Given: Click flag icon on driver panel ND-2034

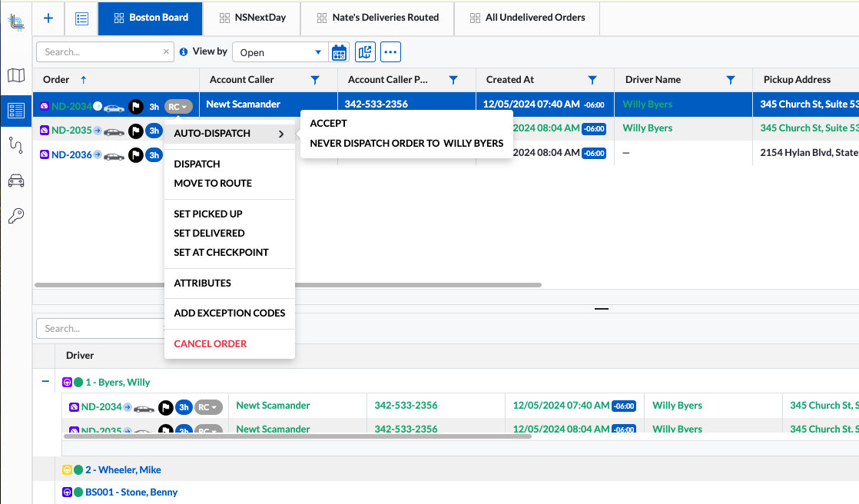Looking at the screenshot, I should tap(165, 408).
